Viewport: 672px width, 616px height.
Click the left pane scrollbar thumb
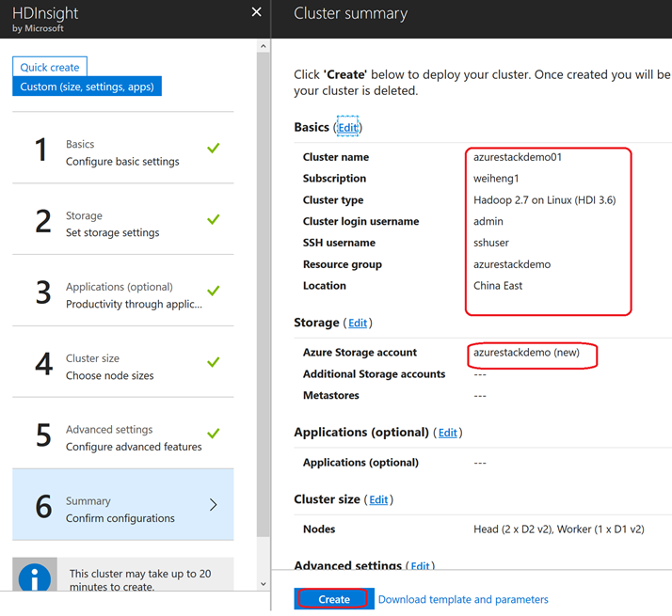[x=264, y=294]
